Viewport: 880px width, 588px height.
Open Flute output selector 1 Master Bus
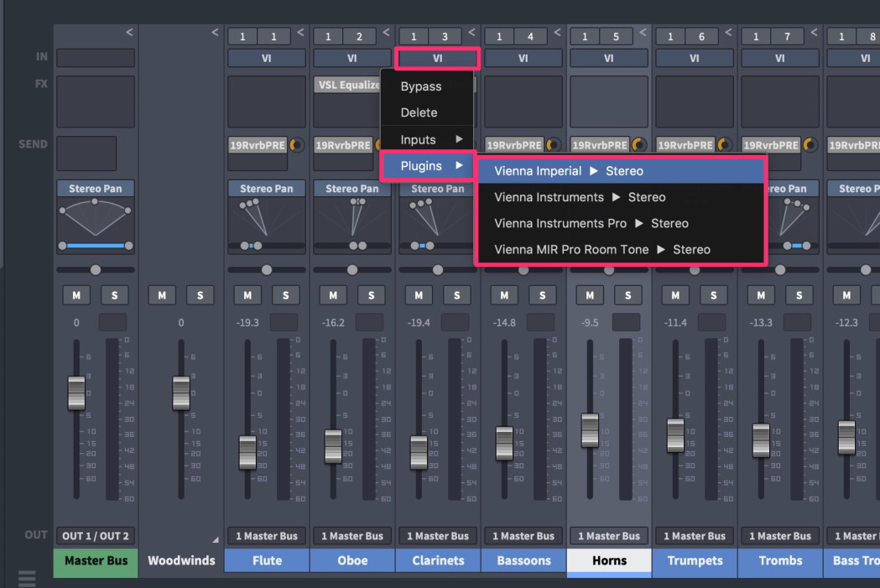(267, 536)
